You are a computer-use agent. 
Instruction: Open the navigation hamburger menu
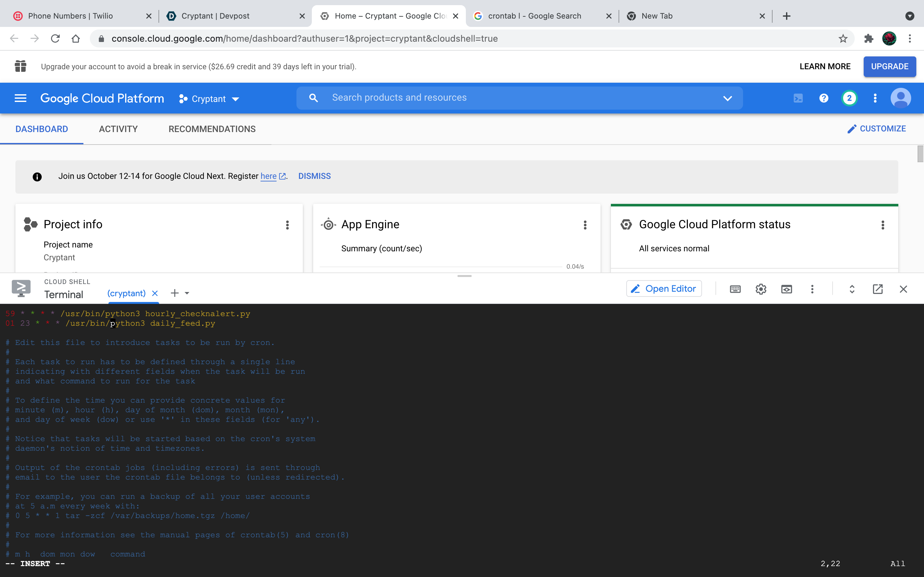20,98
